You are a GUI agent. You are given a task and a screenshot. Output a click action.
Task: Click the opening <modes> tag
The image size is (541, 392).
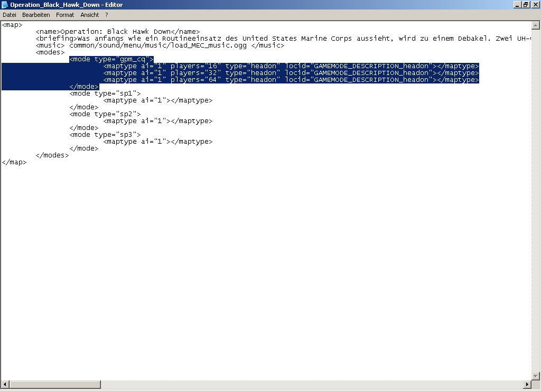[x=50, y=52]
